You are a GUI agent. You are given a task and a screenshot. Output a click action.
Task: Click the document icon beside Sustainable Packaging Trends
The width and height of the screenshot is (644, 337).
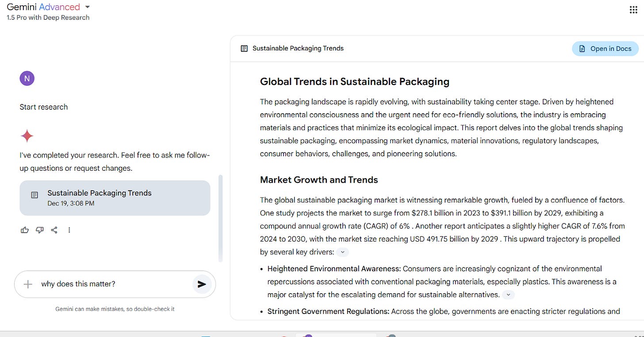[x=244, y=48]
